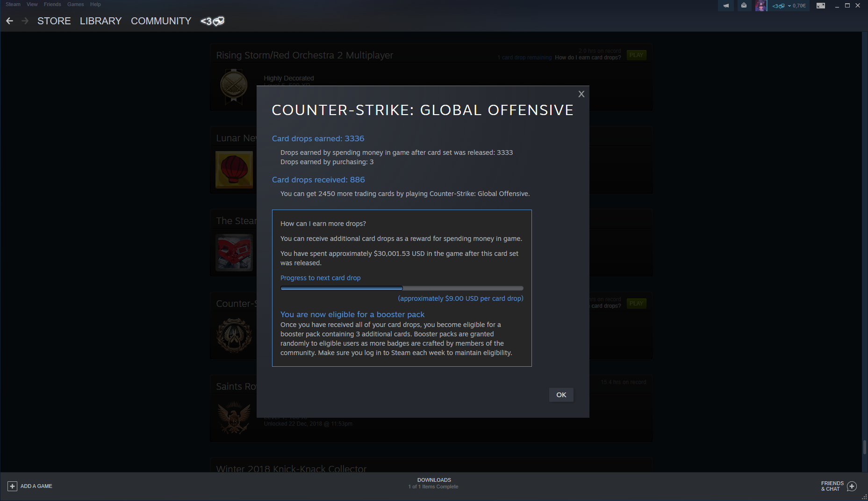Minimize the Steam window
Screen dimensions: 868x501
[x=837, y=6]
